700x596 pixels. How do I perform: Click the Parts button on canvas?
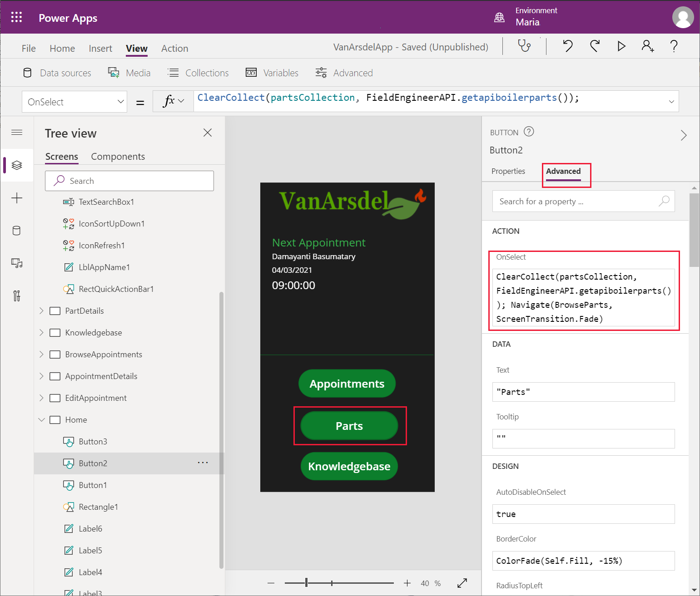(349, 426)
